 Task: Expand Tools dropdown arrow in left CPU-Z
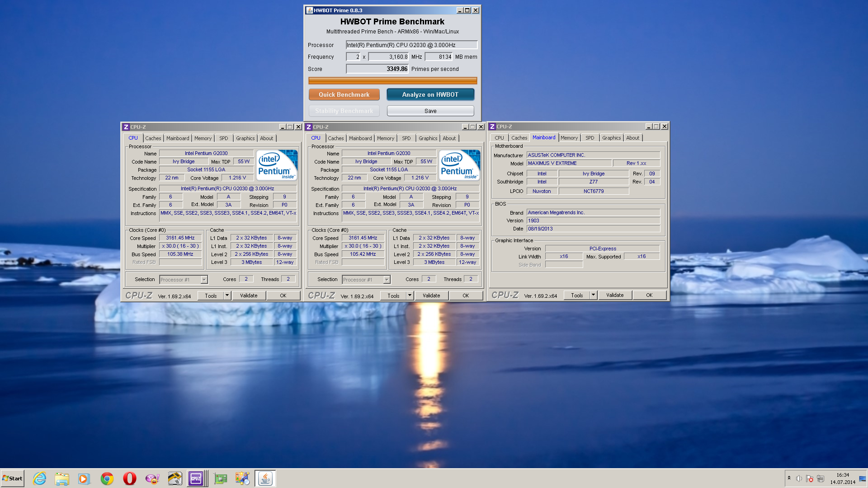tap(227, 296)
